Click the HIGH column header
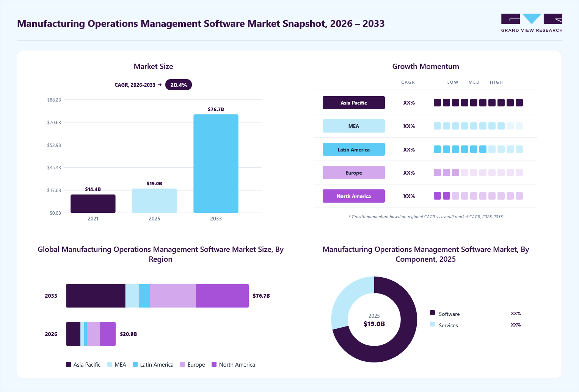The image size is (579, 392). point(496,82)
